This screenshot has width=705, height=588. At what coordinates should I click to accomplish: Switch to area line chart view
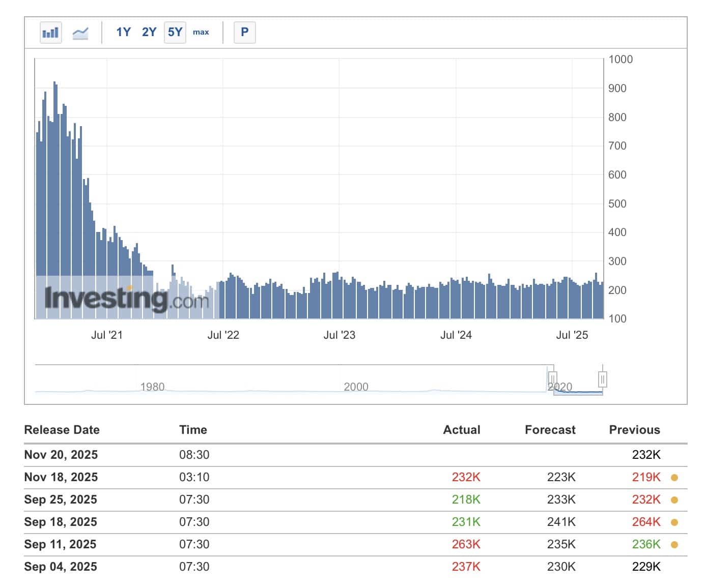80,33
